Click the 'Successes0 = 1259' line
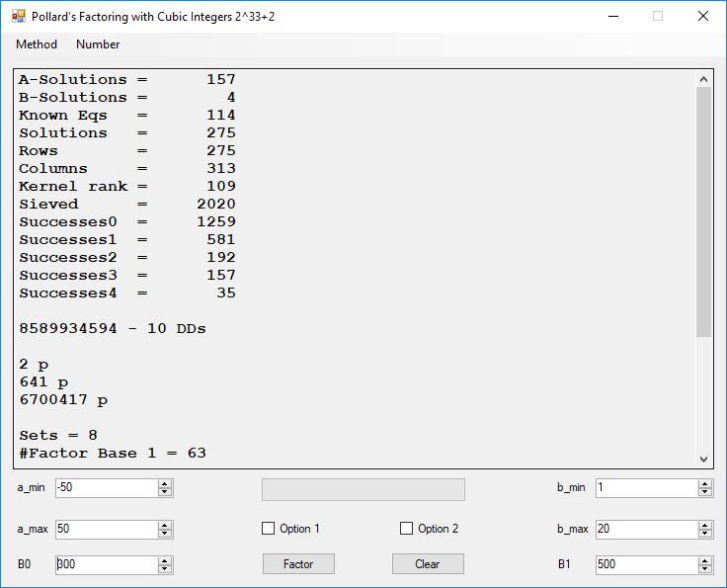 [127, 221]
